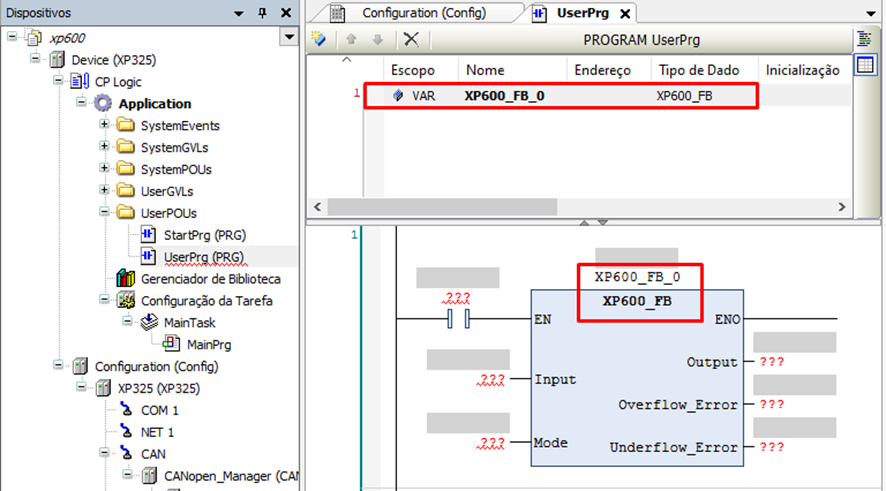Switch to tabular declaration view icon

865,65
